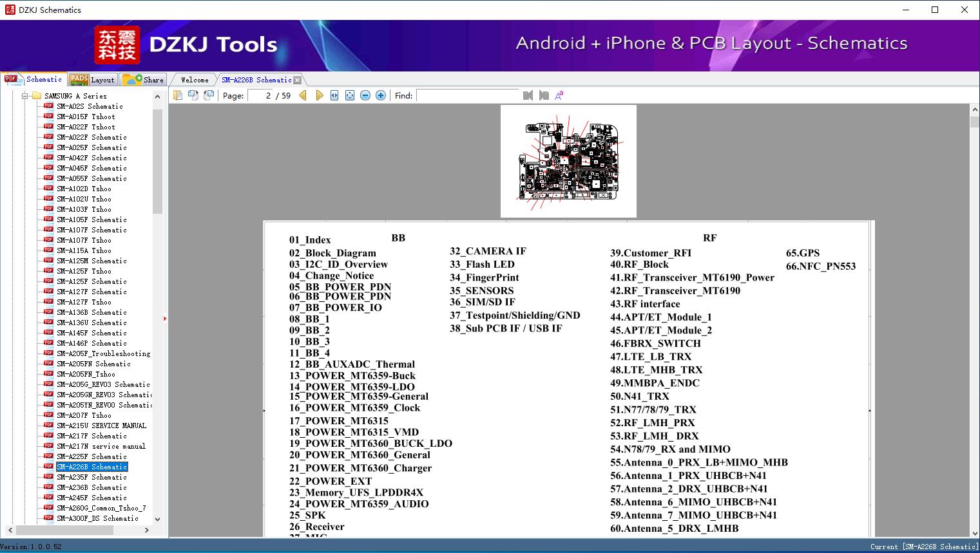Viewport: 980px width, 553px height.
Task: Click the board layout thumbnail image
Action: (x=568, y=161)
